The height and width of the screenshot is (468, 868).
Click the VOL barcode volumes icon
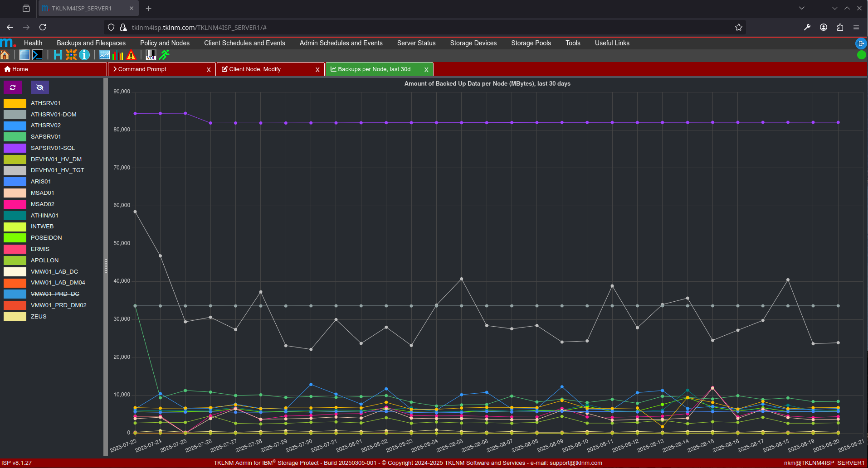click(x=151, y=55)
